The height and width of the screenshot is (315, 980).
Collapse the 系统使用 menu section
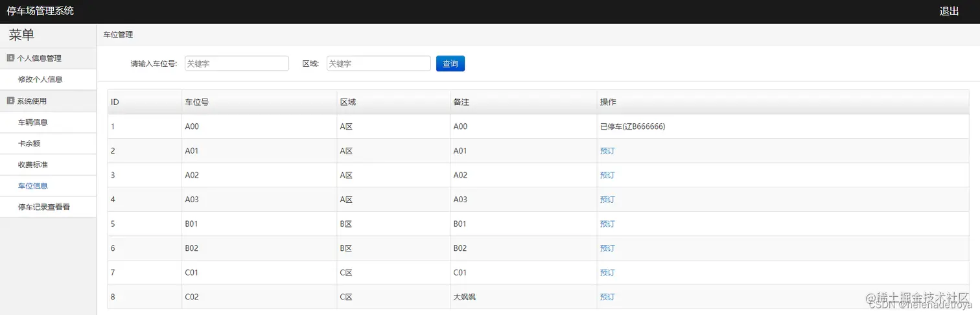click(48, 101)
